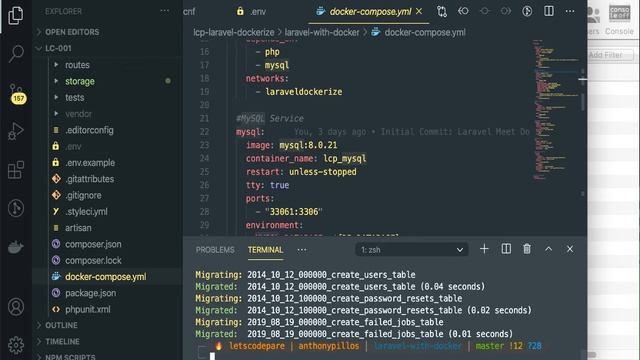This screenshot has height=360, width=640.
Task: Select docker-compose.yml in explorer tree
Action: click(x=105, y=277)
